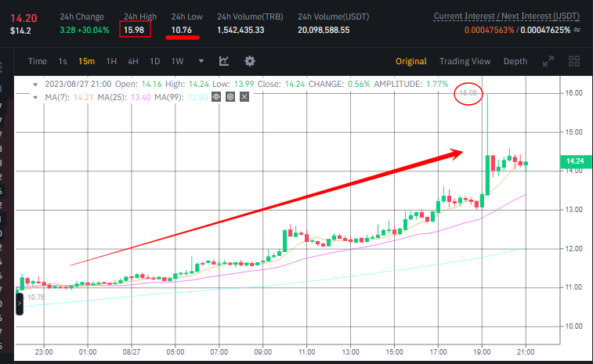Switch to the 1s interval

pos(63,61)
